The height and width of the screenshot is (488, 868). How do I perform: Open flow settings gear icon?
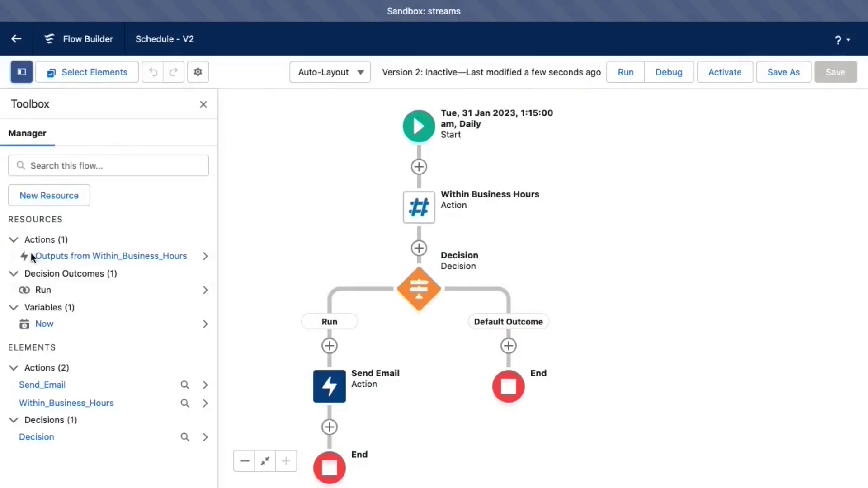(198, 72)
